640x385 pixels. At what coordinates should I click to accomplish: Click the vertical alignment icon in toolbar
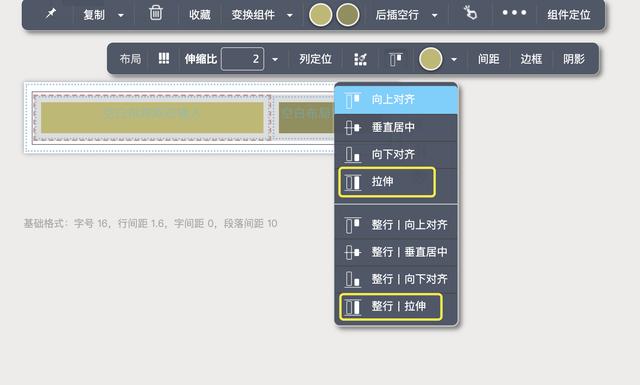click(x=395, y=59)
